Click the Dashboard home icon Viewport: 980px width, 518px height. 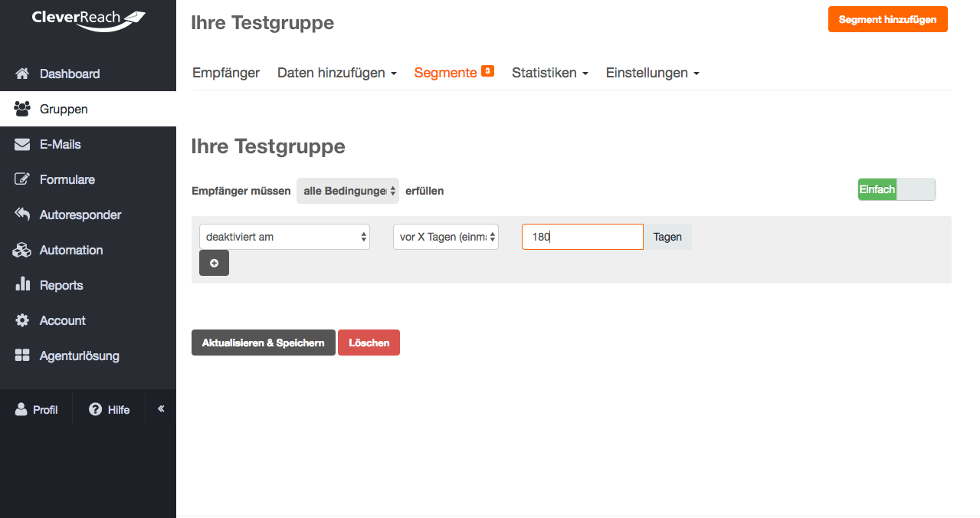click(22, 74)
